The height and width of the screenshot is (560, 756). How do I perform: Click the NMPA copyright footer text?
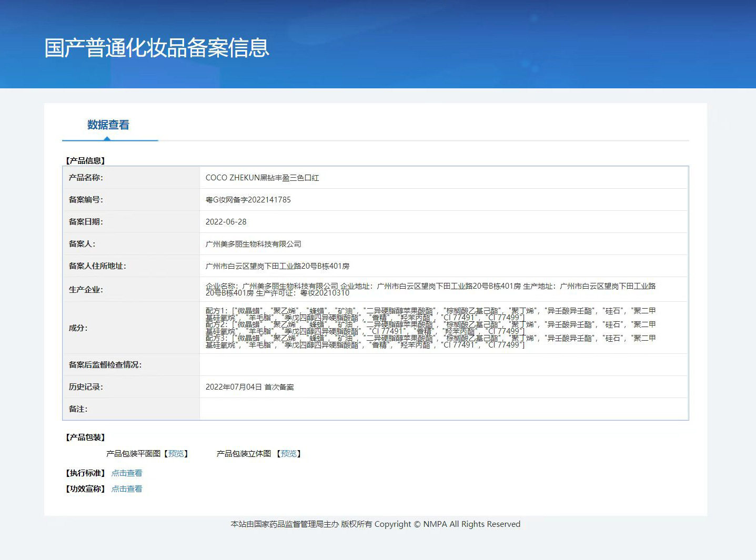[375, 524]
